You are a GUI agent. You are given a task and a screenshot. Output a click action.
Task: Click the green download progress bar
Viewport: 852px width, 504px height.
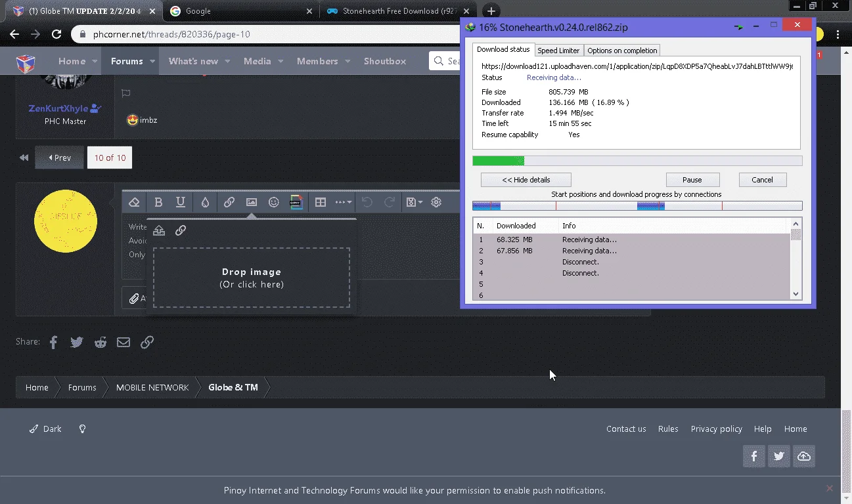pyautogui.click(x=637, y=161)
